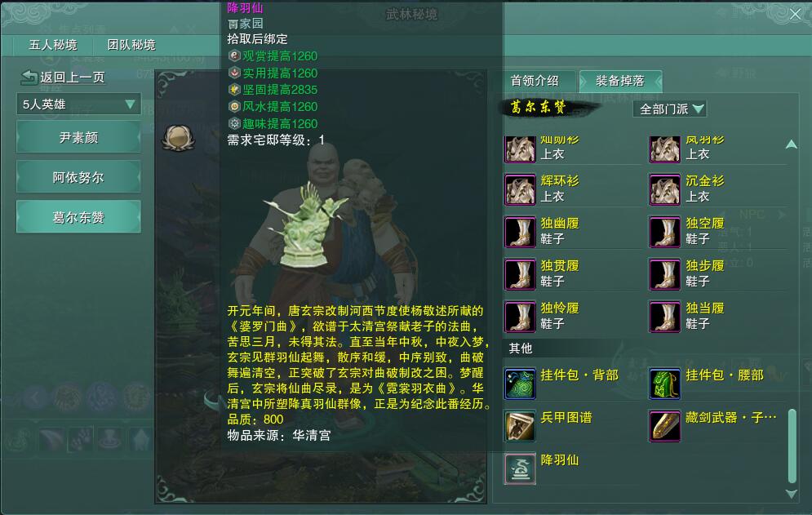The image size is (812, 515).
Task: Select the 藏剑武器 weapon icon
Action: click(665, 426)
